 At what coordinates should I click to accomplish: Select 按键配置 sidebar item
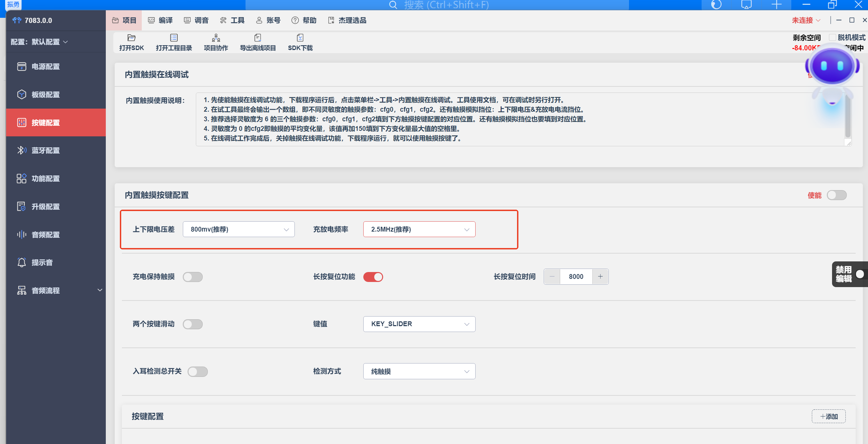(56, 123)
